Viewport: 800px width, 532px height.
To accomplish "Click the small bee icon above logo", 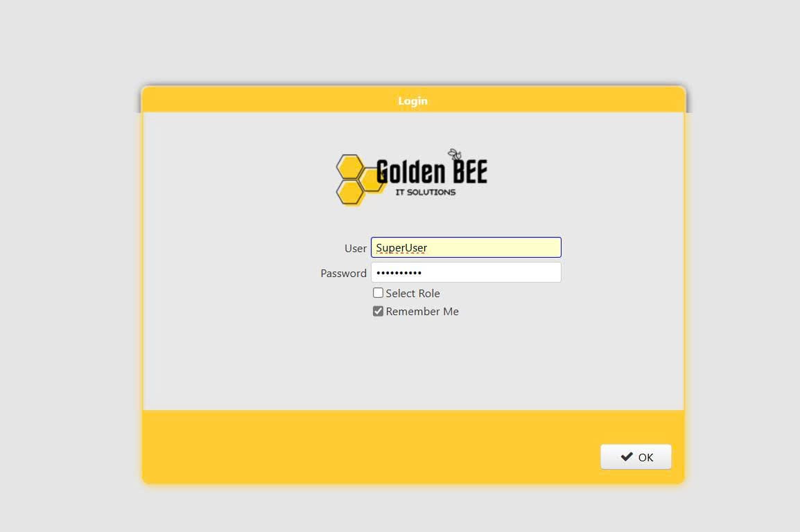I will (x=455, y=154).
